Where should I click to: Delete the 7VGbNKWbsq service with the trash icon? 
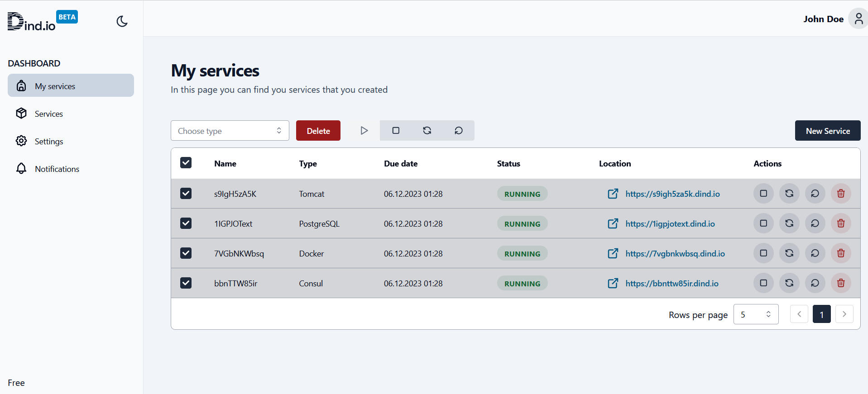[x=841, y=253]
